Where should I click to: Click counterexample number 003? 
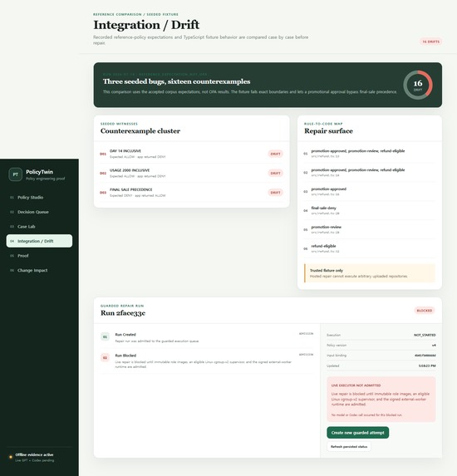pos(103,193)
